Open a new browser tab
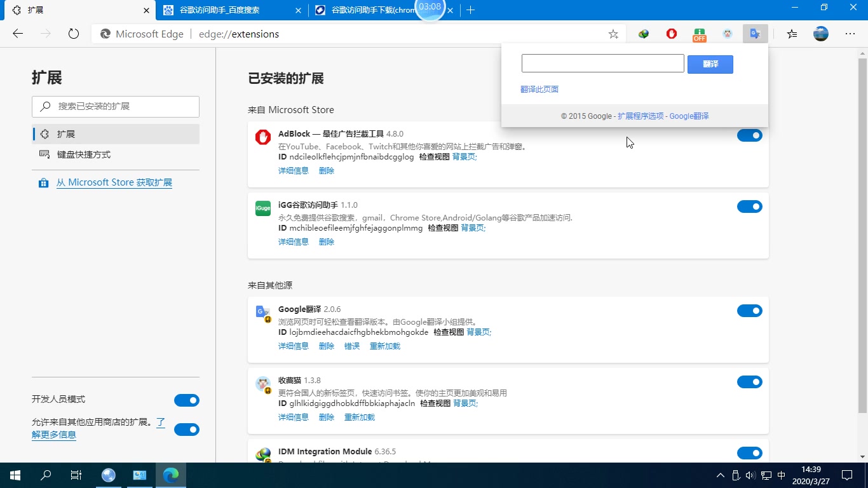The height and width of the screenshot is (488, 868). click(470, 10)
